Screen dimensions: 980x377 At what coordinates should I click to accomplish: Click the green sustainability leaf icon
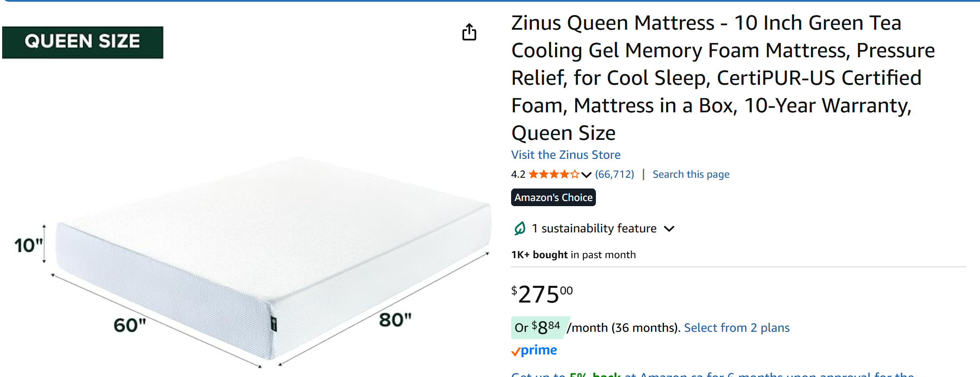(520, 228)
